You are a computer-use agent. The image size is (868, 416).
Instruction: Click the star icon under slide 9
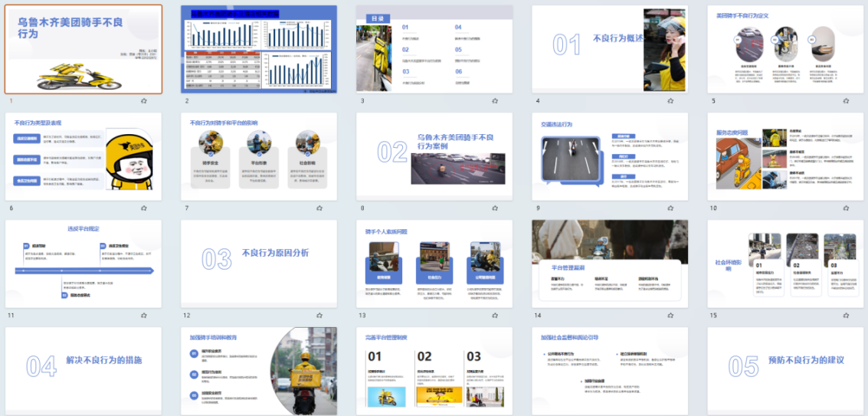pyautogui.click(x=670, y=208)
